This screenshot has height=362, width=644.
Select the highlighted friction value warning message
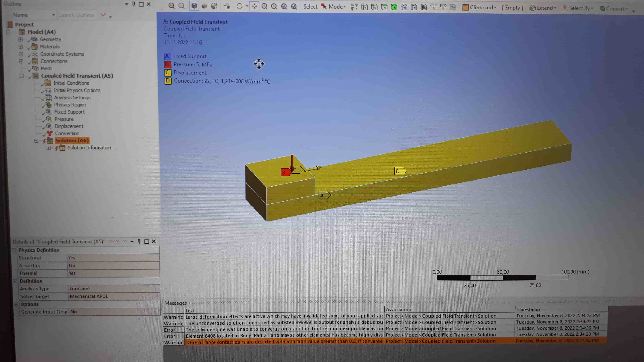pos(284,342)
